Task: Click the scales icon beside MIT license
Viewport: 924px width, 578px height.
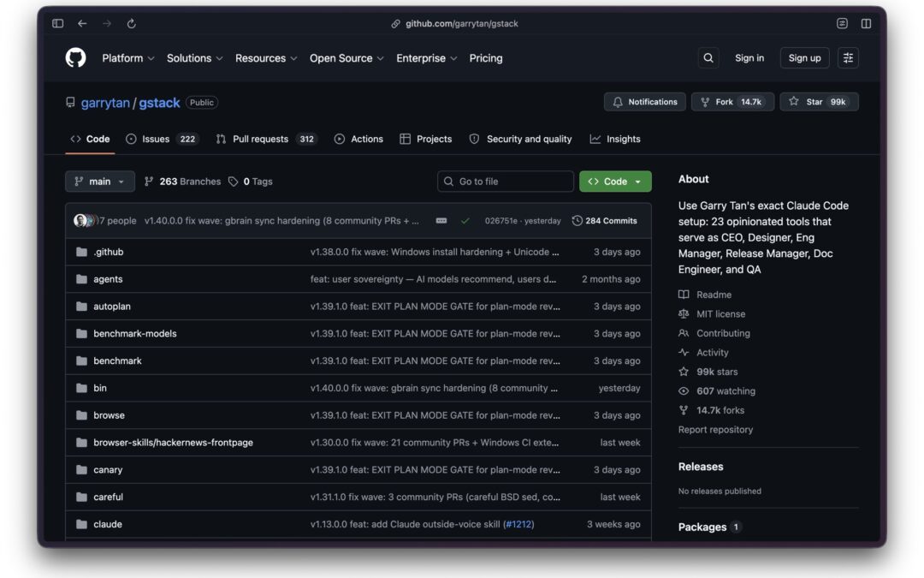Action: tap(684, 313)
